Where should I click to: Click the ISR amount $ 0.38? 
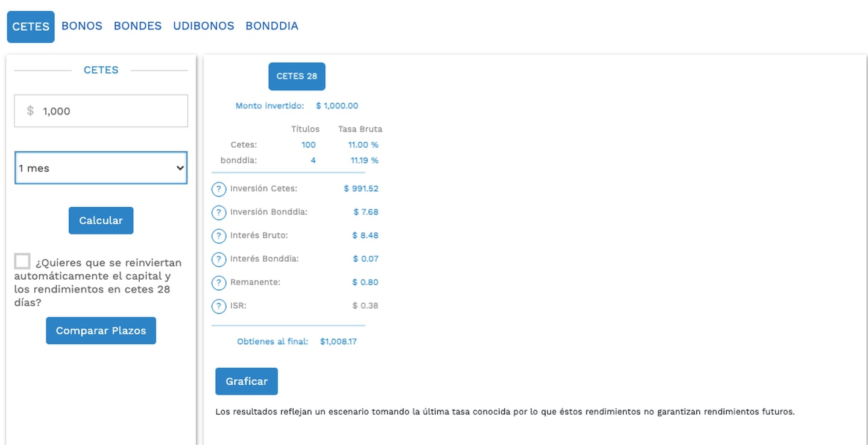pos(365,306)
